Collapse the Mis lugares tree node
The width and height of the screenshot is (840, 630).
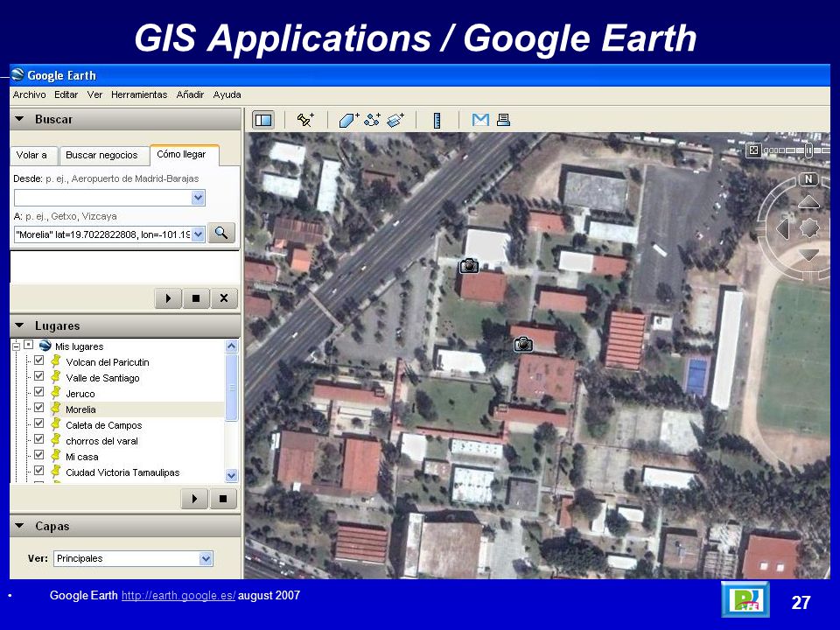(x=16, y=346)
